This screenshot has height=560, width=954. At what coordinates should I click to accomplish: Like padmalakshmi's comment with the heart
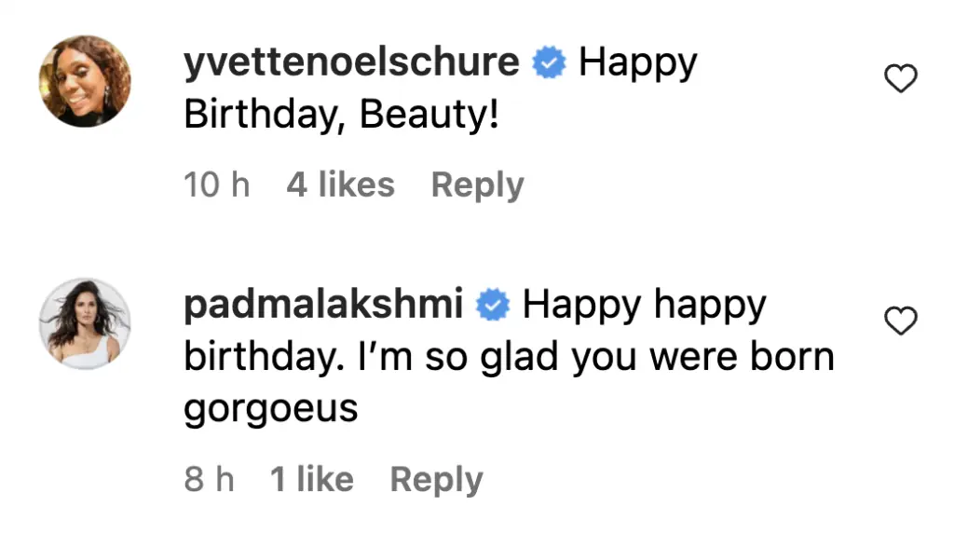pos(900,322)
